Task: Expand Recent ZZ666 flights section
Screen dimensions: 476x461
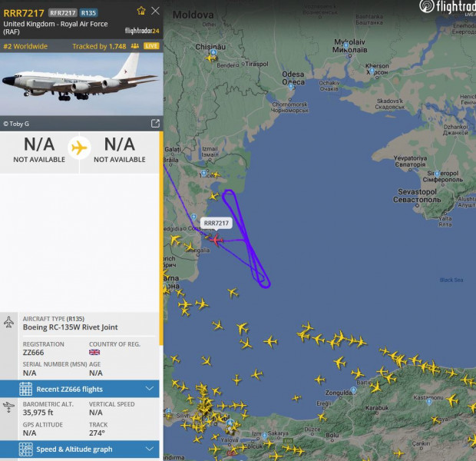Action: (x=80, y=389)
